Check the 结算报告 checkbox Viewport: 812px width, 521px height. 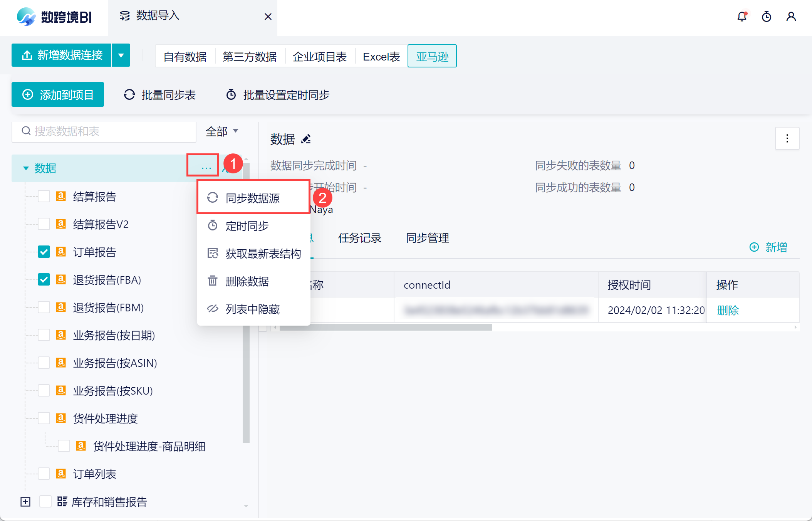[44, 197]
